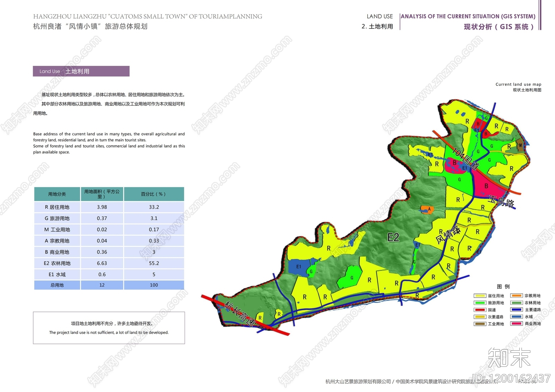Click the 风情路 road label on map
Viewport: 555px width, 392px height.
[x=448, y=235]
